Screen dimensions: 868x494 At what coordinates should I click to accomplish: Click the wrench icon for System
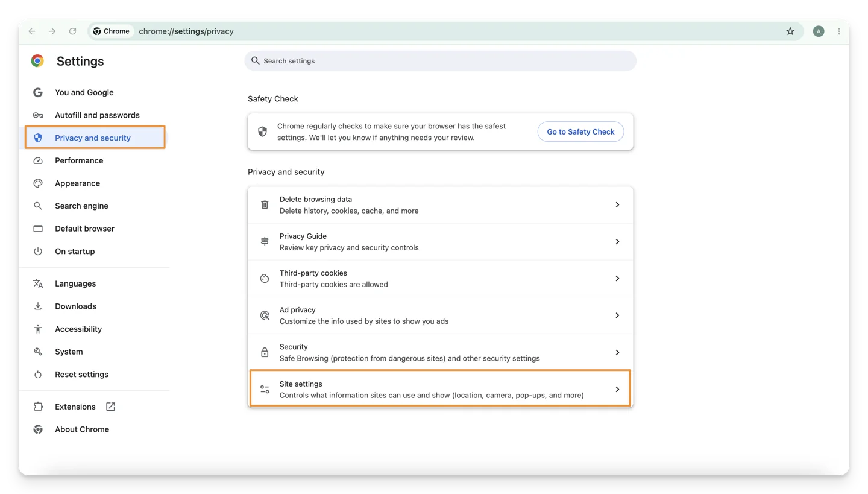pos(38,352)
